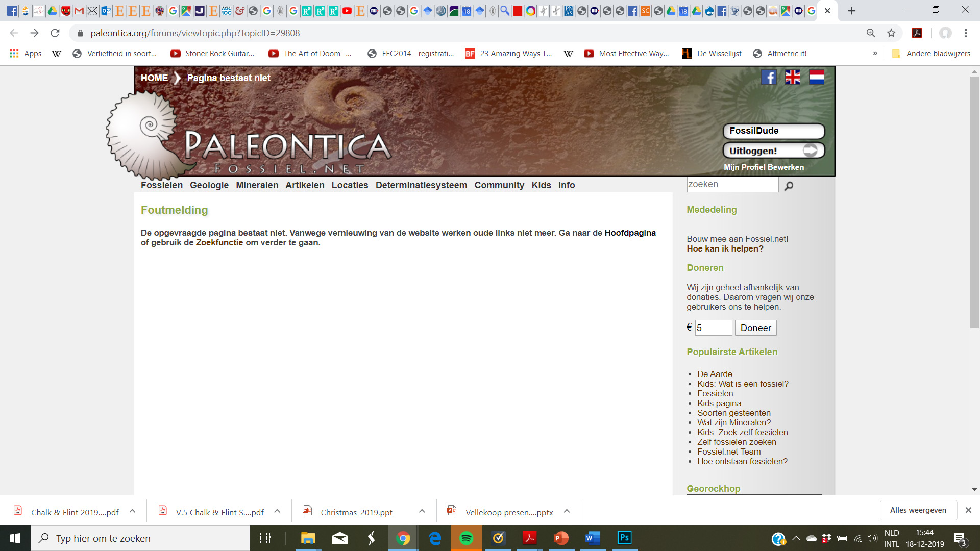Switch site language with UK flag icon
980x551 pixels.
coord(792,78)
